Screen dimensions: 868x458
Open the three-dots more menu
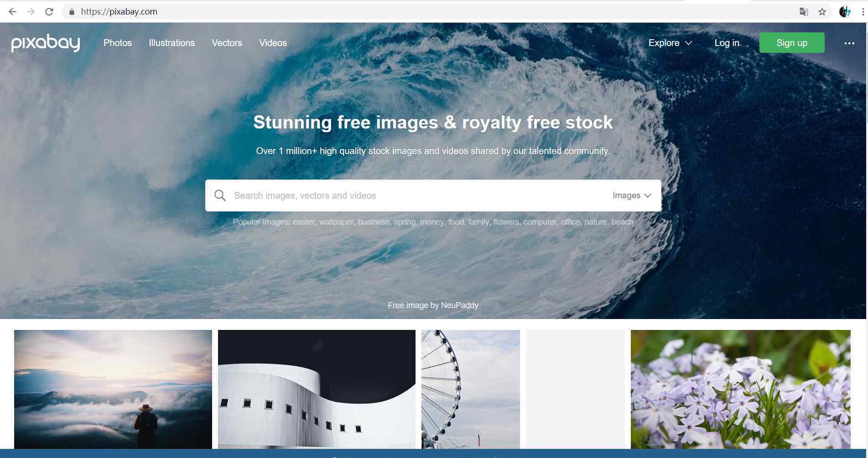[x=849, y=43]
